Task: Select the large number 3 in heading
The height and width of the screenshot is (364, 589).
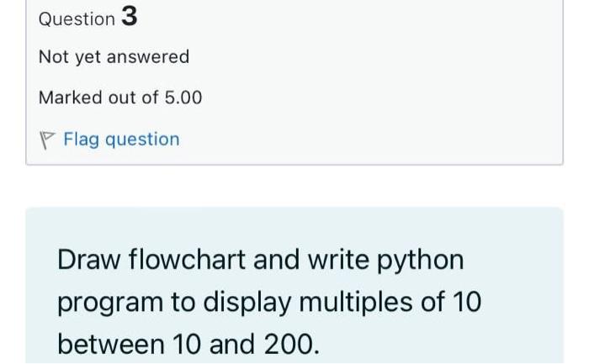Action: [x=130, y=16]
